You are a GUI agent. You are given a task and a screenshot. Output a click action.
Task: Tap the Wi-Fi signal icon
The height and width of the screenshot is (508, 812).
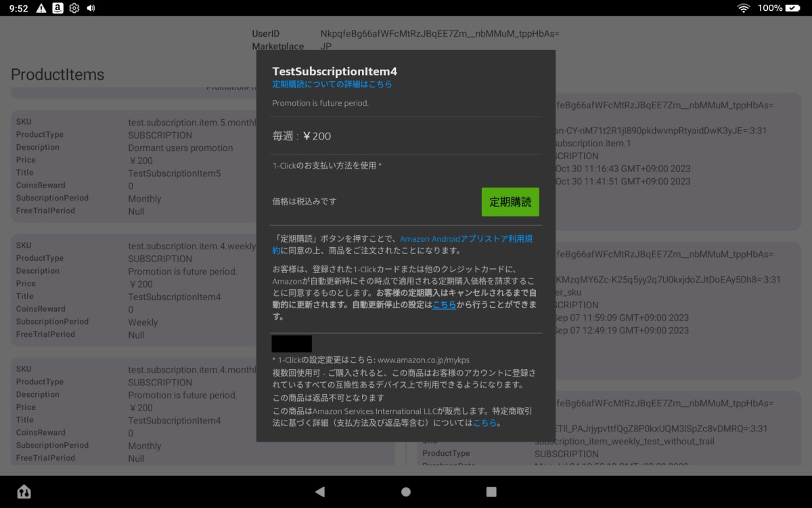[744, 8]
